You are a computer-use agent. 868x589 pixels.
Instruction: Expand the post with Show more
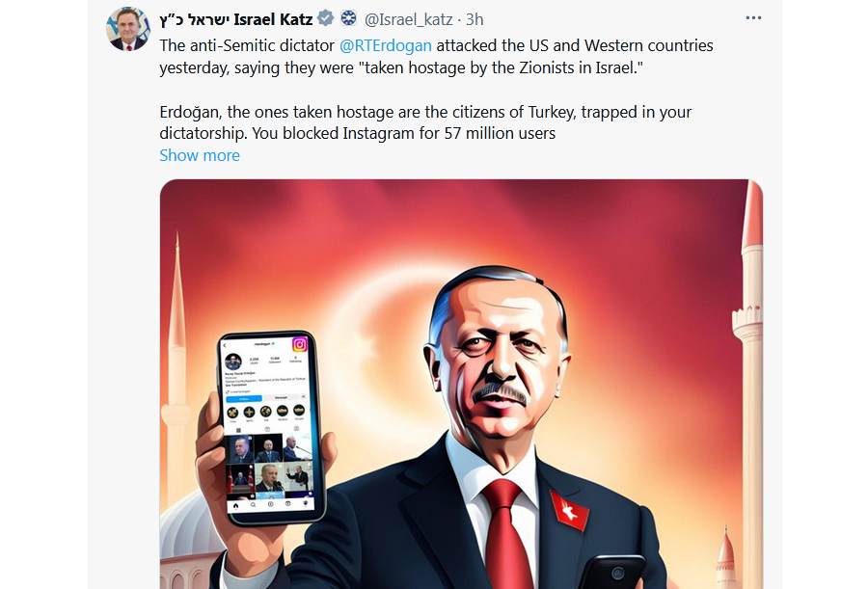tap(200, 155)
